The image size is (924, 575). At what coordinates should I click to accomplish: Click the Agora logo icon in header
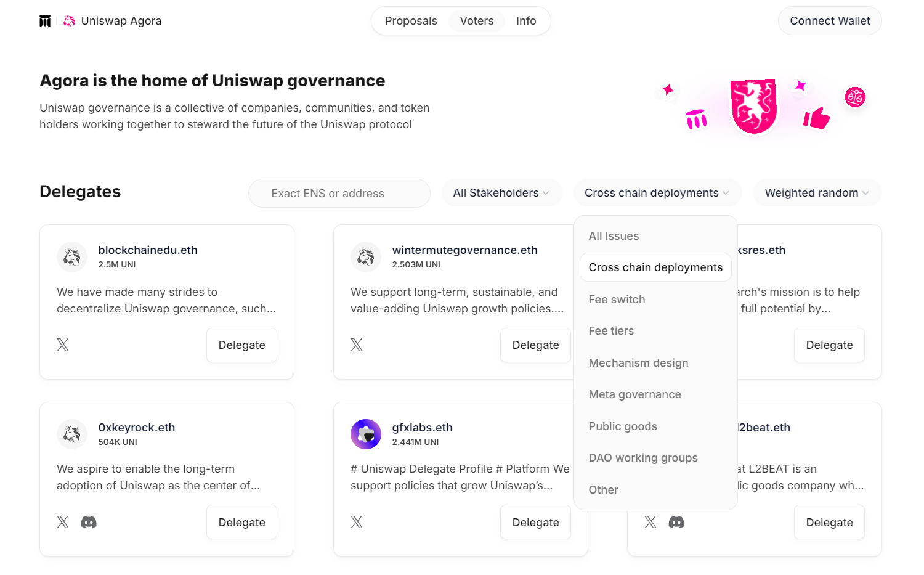pos(45,21)
